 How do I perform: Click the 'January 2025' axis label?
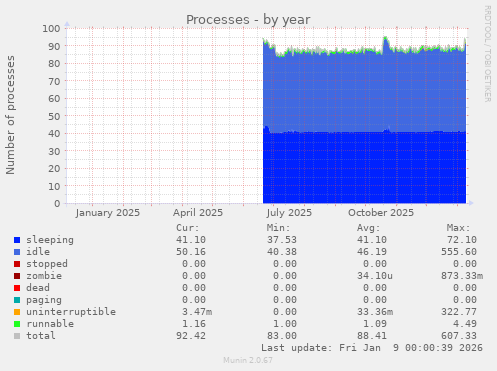[x=108, y=213]
